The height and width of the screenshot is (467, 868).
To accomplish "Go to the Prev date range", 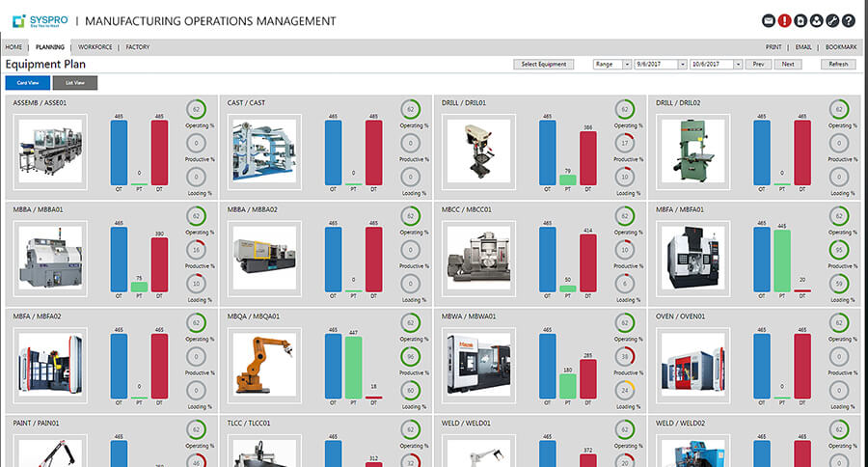I will coord(758,65).
